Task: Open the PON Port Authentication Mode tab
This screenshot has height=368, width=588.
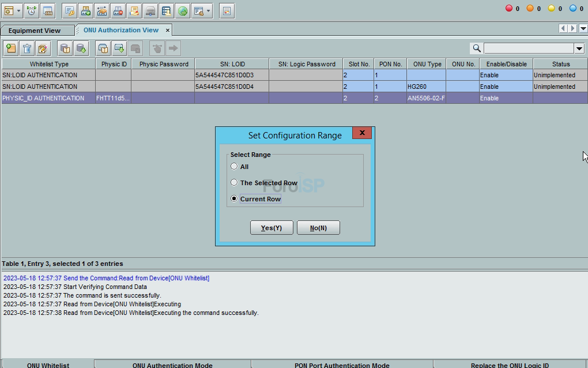Action: coord(342,365)
